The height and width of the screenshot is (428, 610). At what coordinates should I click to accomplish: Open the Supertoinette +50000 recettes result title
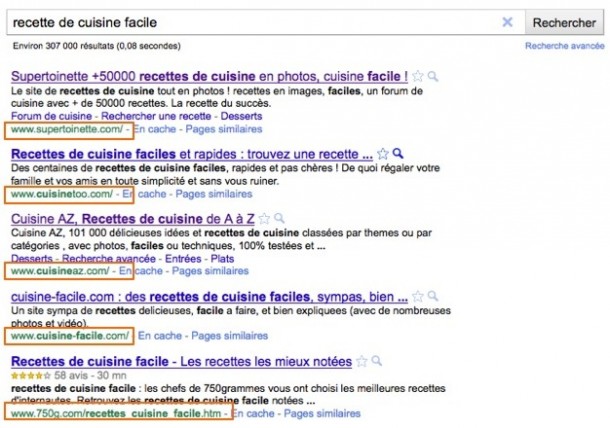tap(209, 76)
